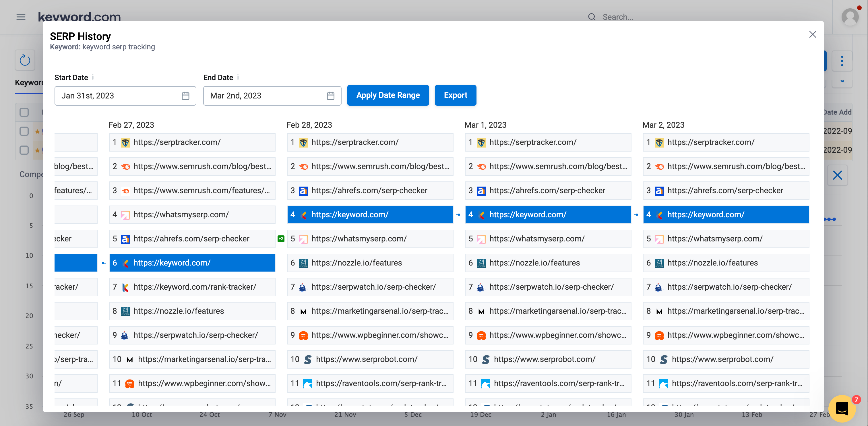
Task: Open the Start Date calendar picker icon
Action: 185,96
